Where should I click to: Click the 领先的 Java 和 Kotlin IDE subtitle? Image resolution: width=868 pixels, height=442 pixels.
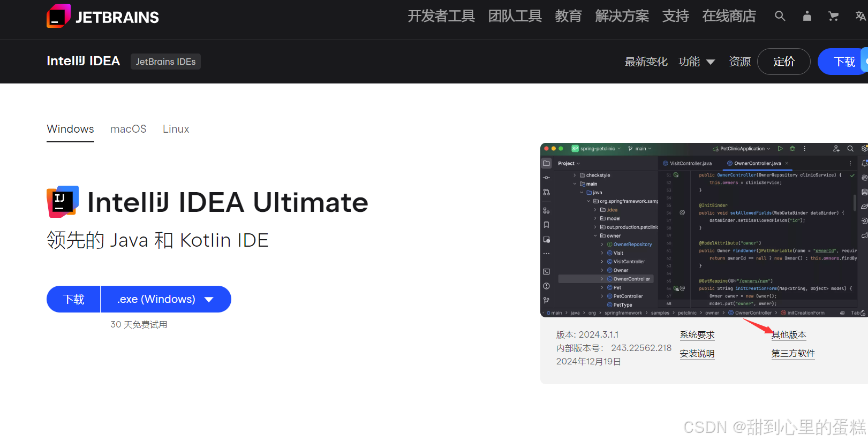[157, 240]
